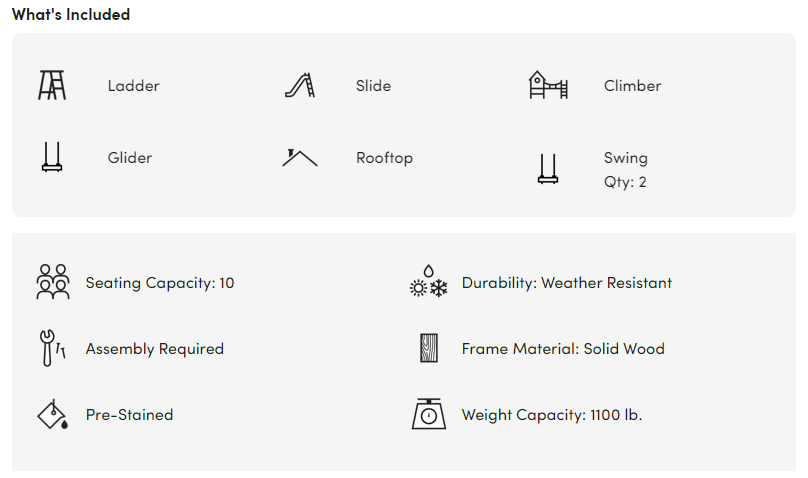Click the weather resistant durability icon
Screen dimensions: 808x478
[x=428, y=283]
